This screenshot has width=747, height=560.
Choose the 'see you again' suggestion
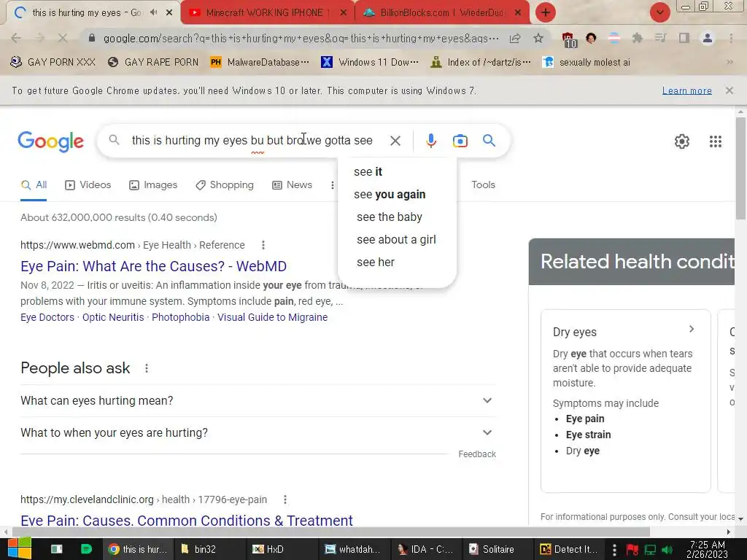397,194
